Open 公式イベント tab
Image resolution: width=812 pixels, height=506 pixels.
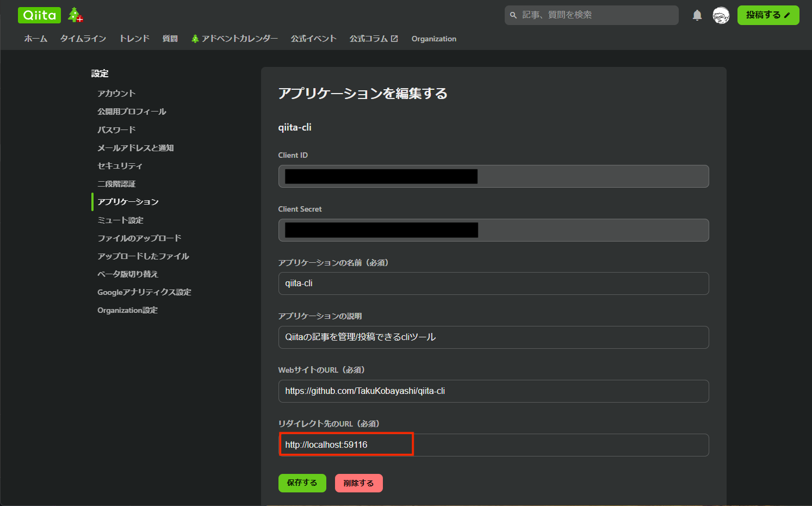(x=313, y=39)
